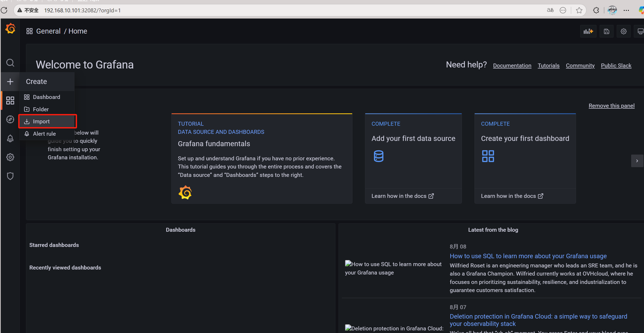
Task: Open the Tutorials link
Action: pyautogui.click(x=548, y=66)
